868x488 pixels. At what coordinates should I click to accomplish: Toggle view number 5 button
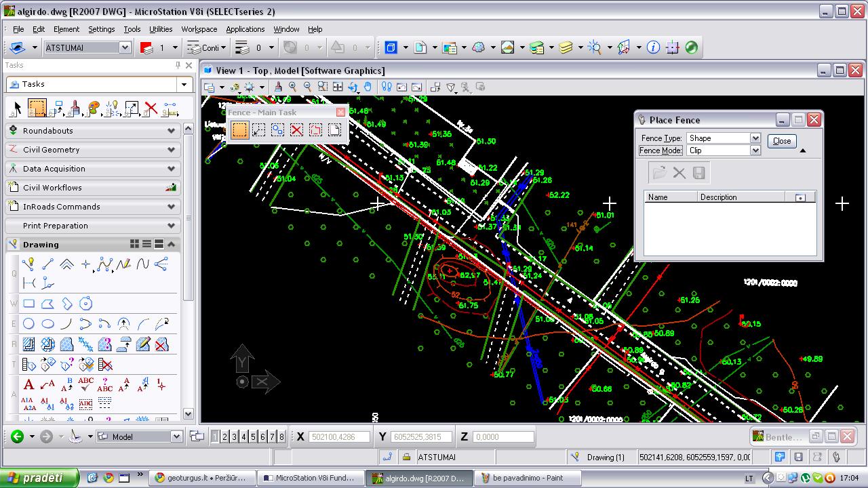pyautogui.click(x=254, y=437)
